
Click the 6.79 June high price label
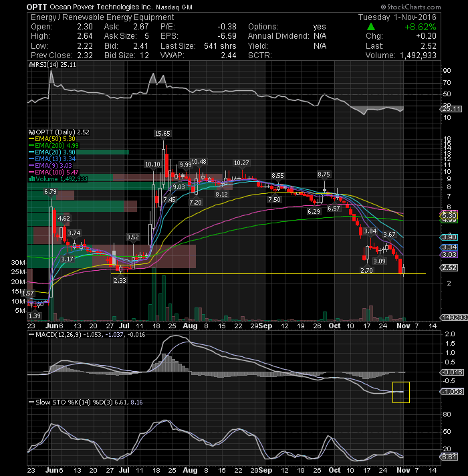click(x=50, y=192)
